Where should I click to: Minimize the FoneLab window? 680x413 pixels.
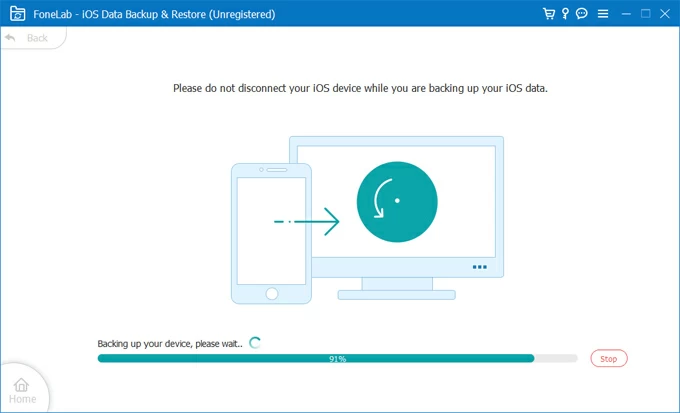(625, 14)
